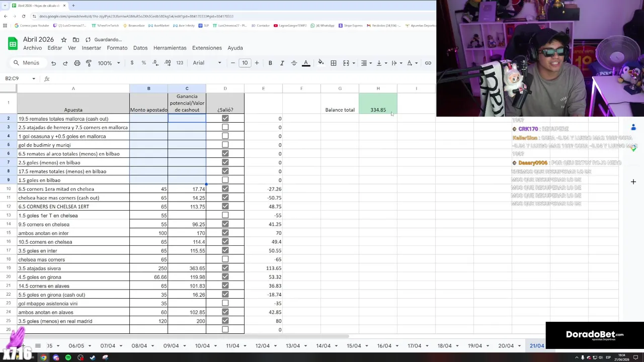Open the Arial font dropdown
The image size is (644, 362).
click(x=207, y=63)
